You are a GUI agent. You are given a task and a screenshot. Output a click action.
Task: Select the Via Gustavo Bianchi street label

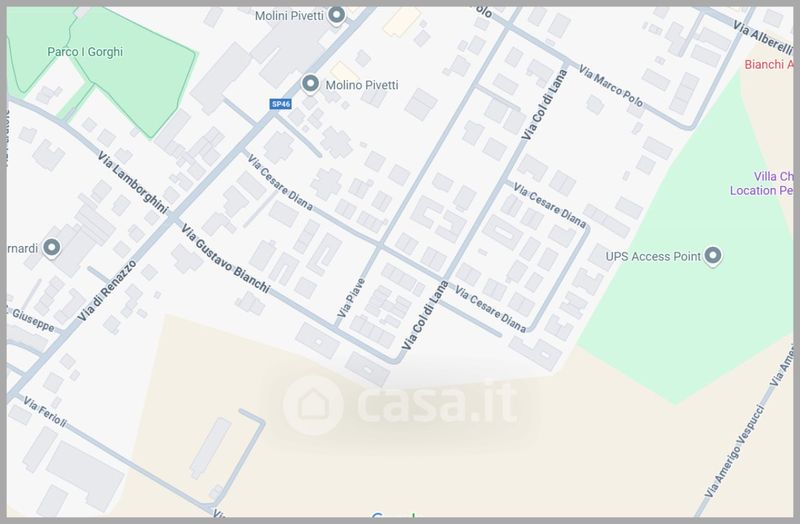226,259
